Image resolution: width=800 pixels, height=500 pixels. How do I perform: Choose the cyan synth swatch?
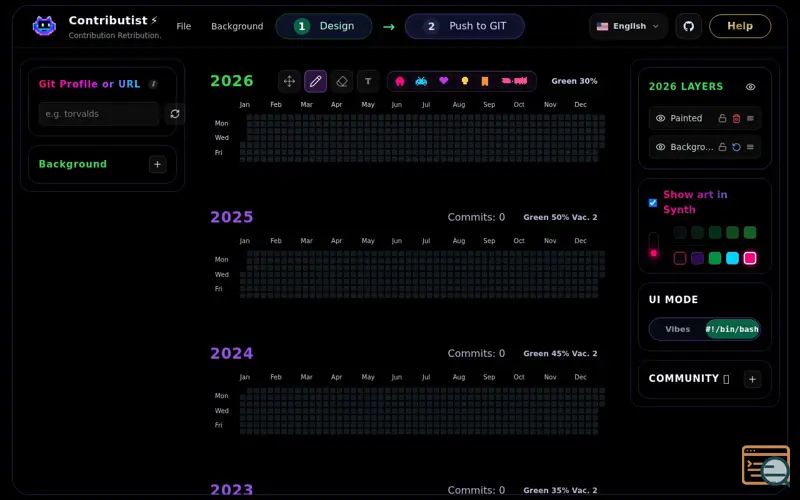(x=733, y=258)
